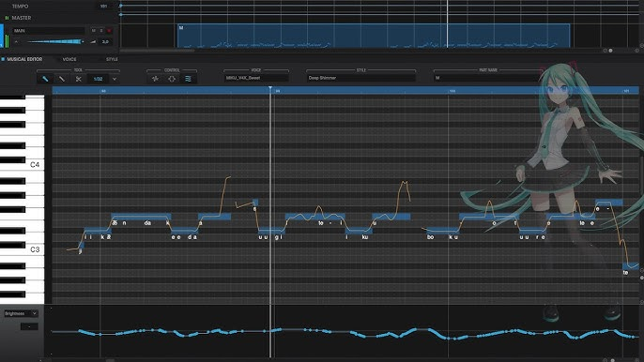This screenshot has height=362, width=644.
Task: Switch to the MUSICAL EDITOR tab
Action: (24, 59)
